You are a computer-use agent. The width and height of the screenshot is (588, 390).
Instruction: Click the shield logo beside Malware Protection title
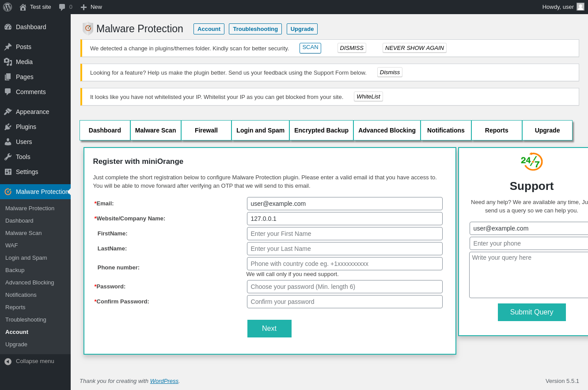pyautogui.click(x=88, y=29)
